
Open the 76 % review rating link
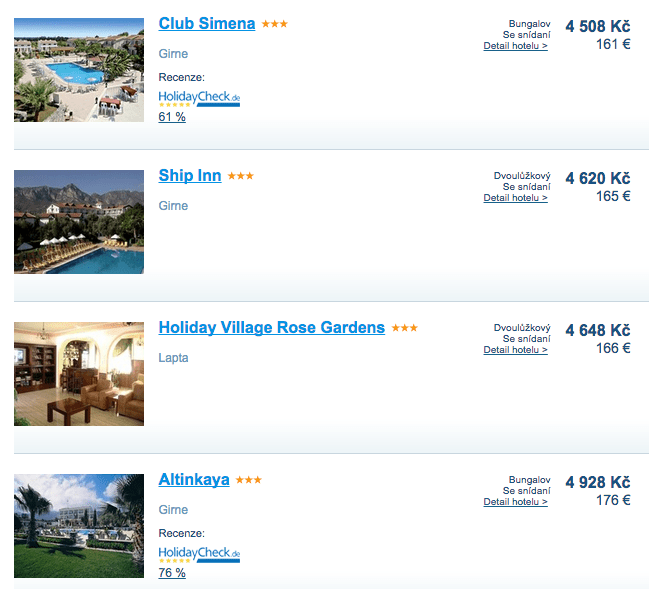pyautogui.click(x=172, y=573)
